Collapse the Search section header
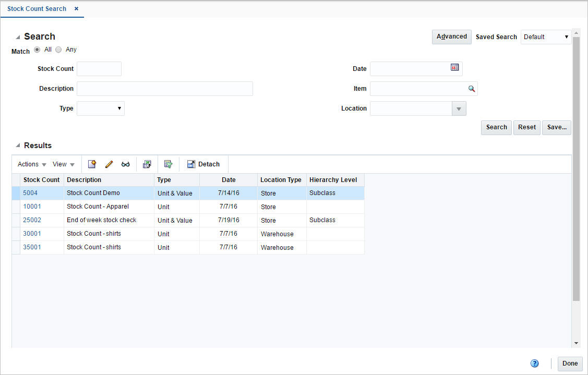 coord(18,37)
